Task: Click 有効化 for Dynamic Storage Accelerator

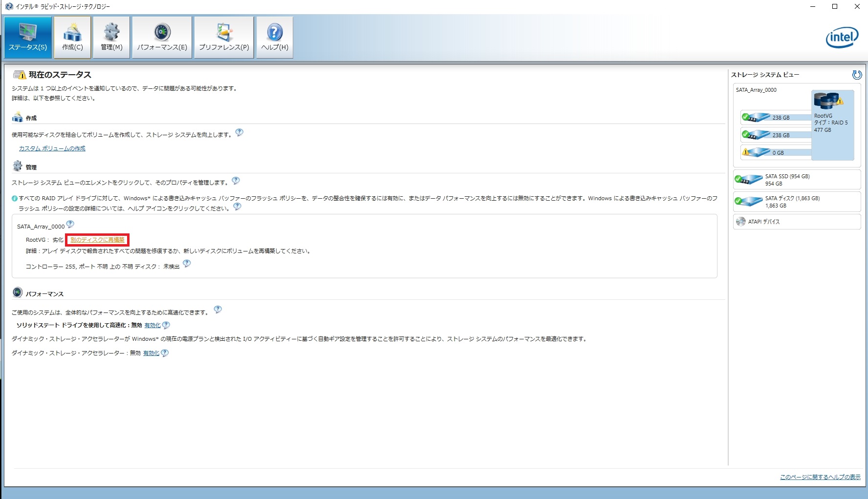Action: pos(151,353)
